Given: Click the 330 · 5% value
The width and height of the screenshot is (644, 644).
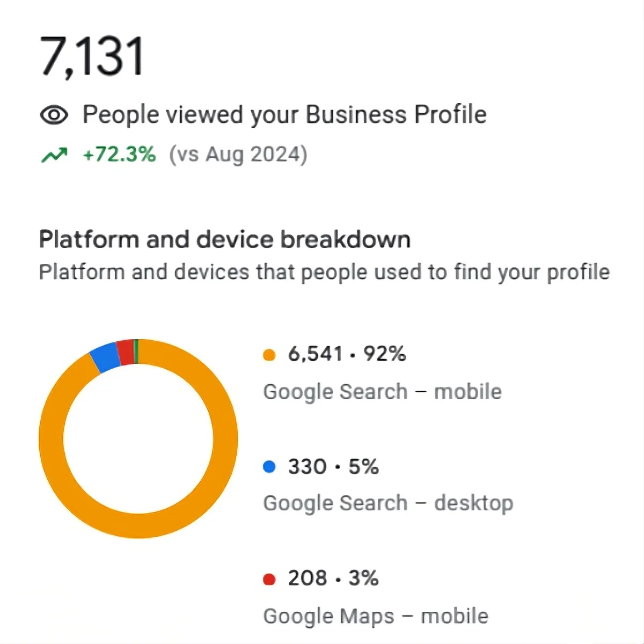Looking at the screenshot, I should (333, 467).
